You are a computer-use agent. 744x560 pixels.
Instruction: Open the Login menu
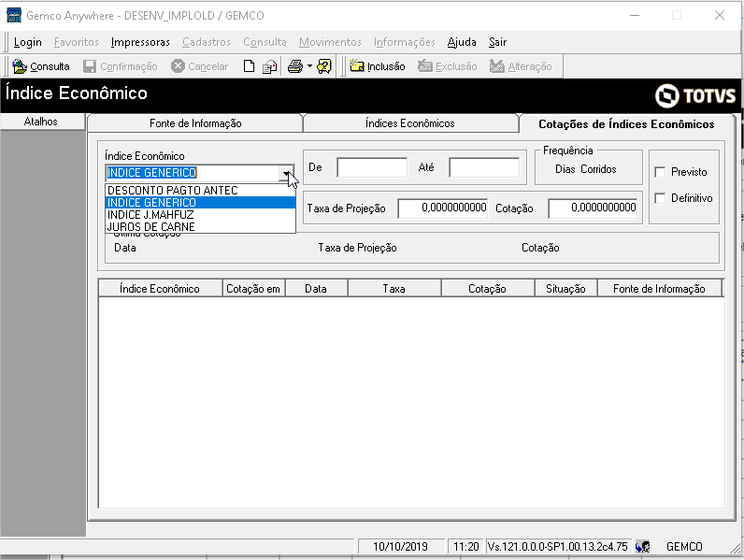coord(27,42)
